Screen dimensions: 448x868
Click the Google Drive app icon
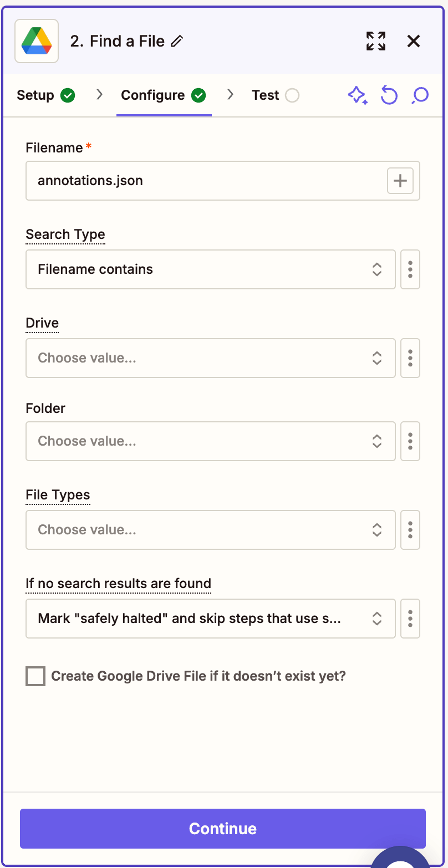(x=36, y=41)
